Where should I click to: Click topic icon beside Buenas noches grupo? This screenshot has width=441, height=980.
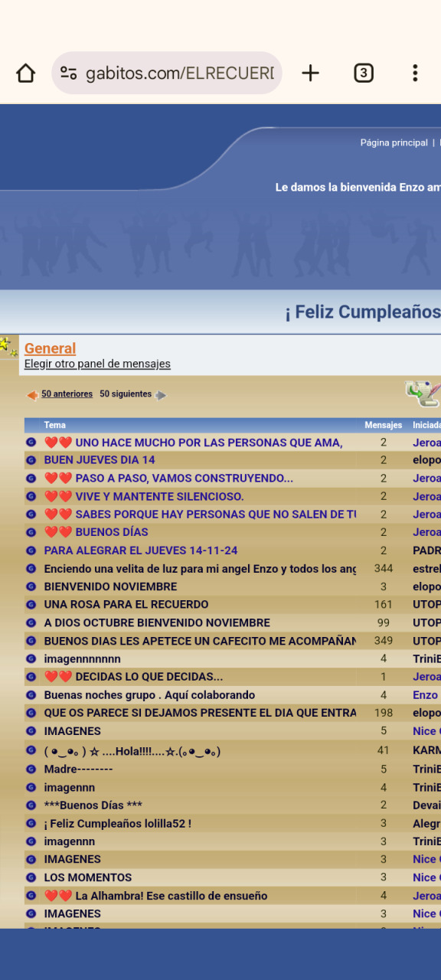(31, 695)
